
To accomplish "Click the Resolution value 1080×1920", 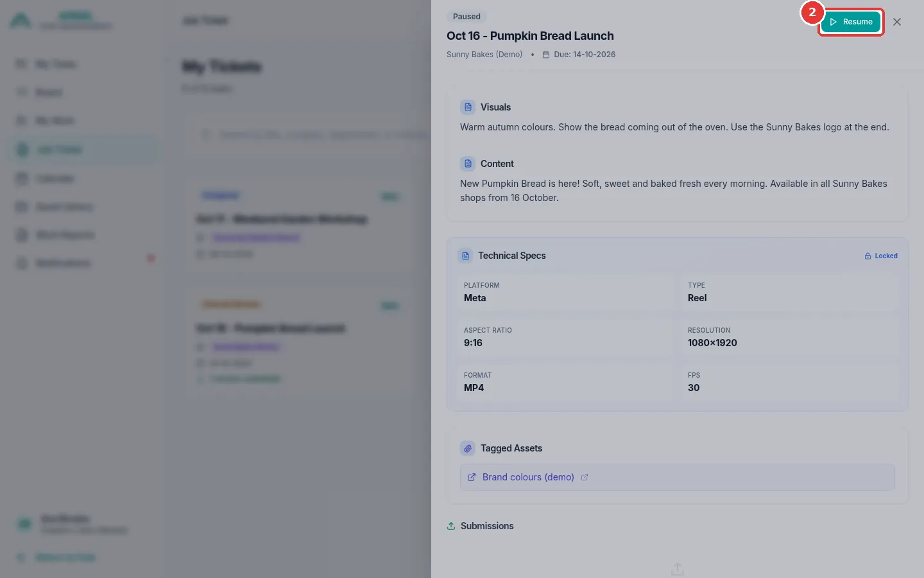I will pyautogui.click(x=712, y=343).
